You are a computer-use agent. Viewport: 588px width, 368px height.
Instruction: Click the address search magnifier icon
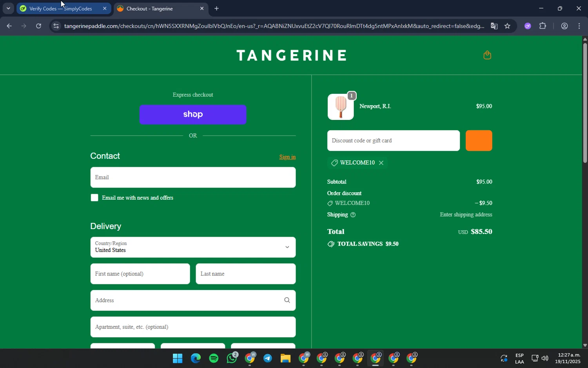tap(287, 301)
